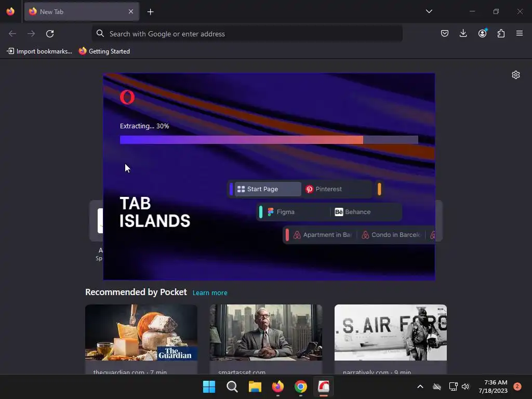Show hidden system tray icons

[x=420, y=387]
